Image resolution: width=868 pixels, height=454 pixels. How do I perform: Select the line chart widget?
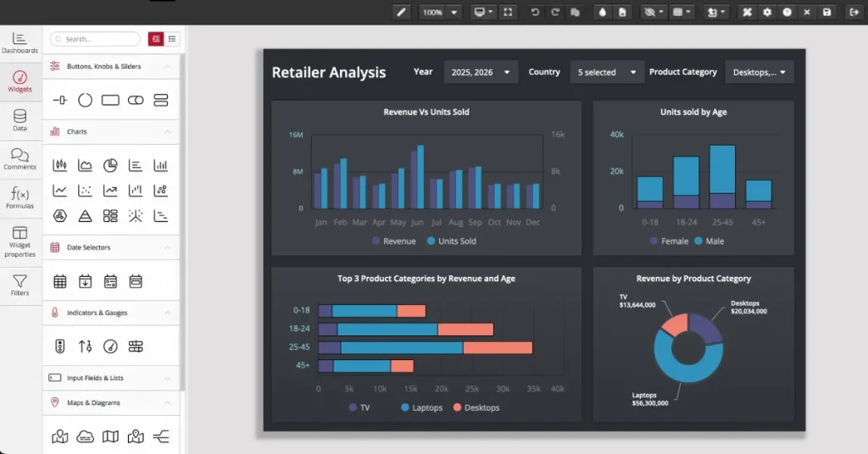(60, 191)
